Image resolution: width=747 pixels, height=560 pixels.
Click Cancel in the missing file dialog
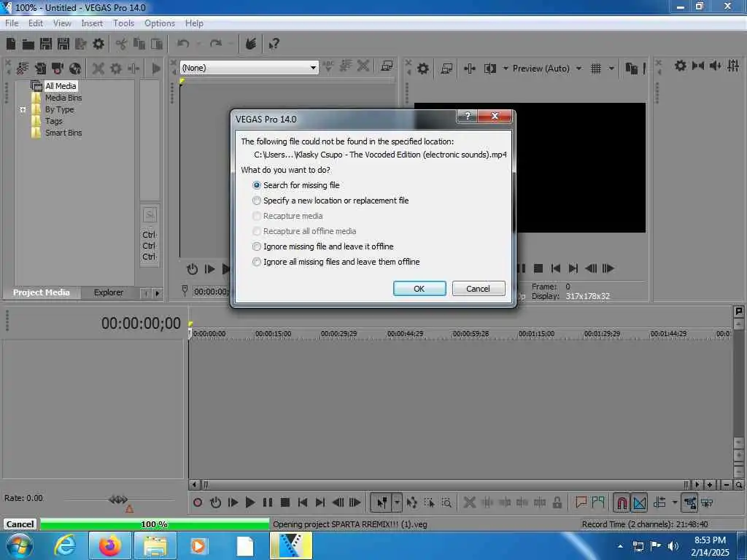tap(478, 289)
